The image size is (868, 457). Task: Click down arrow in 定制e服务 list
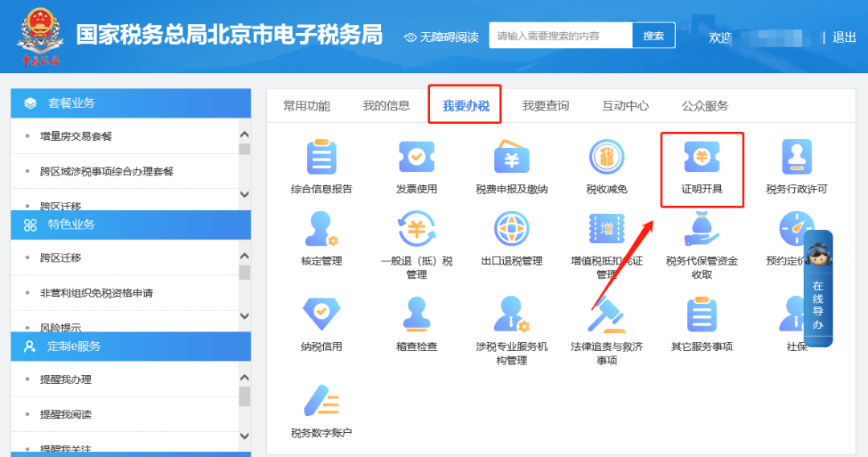(244, 437)
